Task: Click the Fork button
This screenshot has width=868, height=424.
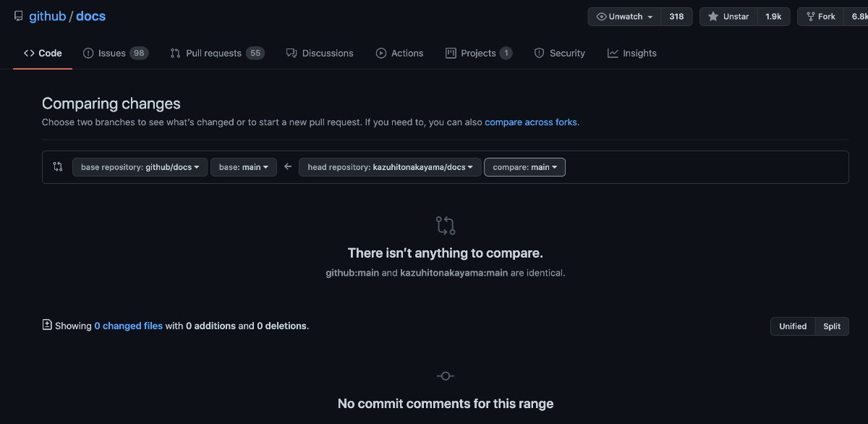Action: tap(820, 17)
